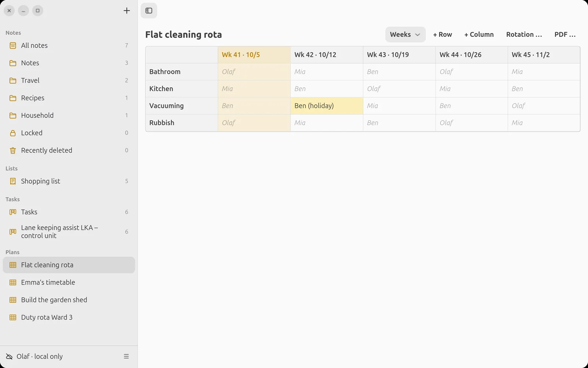Image resolution: width=588 pixels, height=368 pixels.
Task: Click the Duty rota Ward 3 table icon
Action: pos(13,317)
